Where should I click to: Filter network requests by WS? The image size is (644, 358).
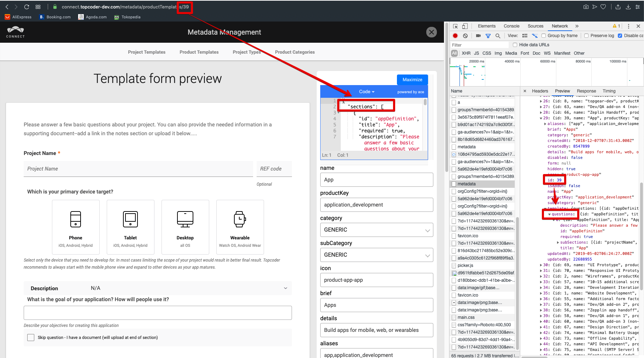point(547,53)
